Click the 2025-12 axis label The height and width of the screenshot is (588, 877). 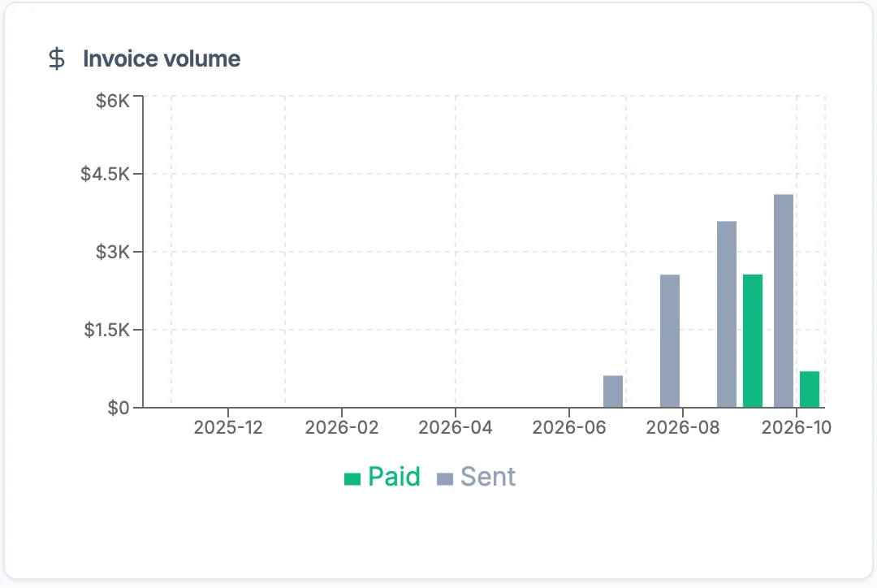[228, 427]
